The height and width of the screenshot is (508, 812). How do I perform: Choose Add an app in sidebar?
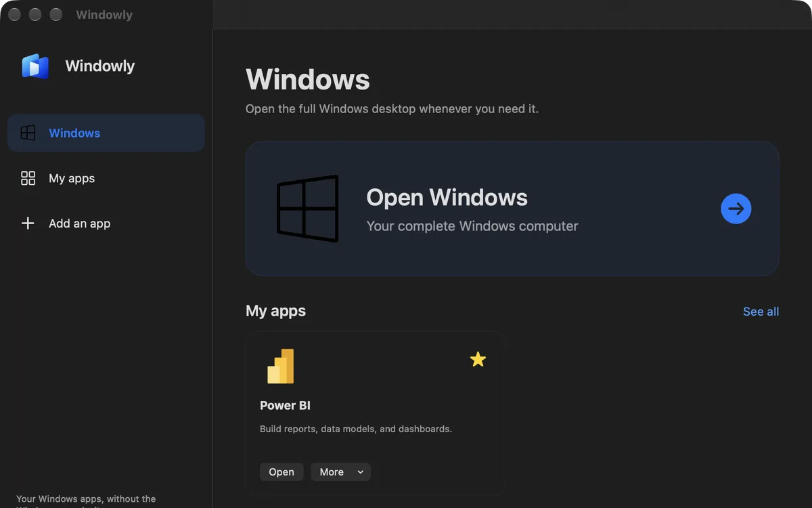point(79,224)
